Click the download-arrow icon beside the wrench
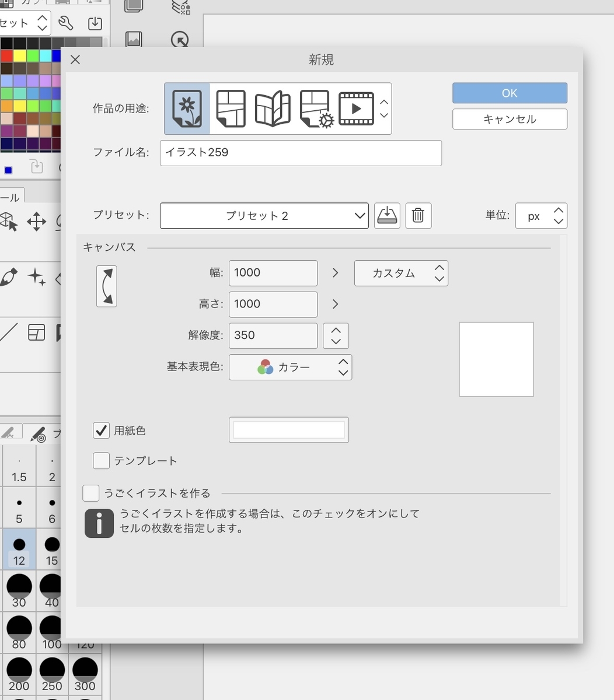Screen dimensions: 614x700 95,23
